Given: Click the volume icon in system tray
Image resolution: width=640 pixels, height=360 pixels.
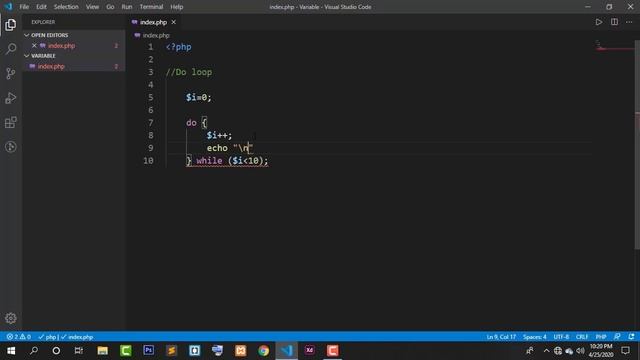Looking at the screenshot, I should click(x=580, y=351).
